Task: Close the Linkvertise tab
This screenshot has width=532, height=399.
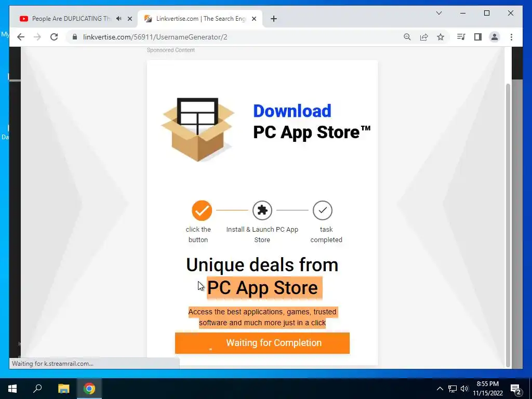Action: click(x=254, y=19)
